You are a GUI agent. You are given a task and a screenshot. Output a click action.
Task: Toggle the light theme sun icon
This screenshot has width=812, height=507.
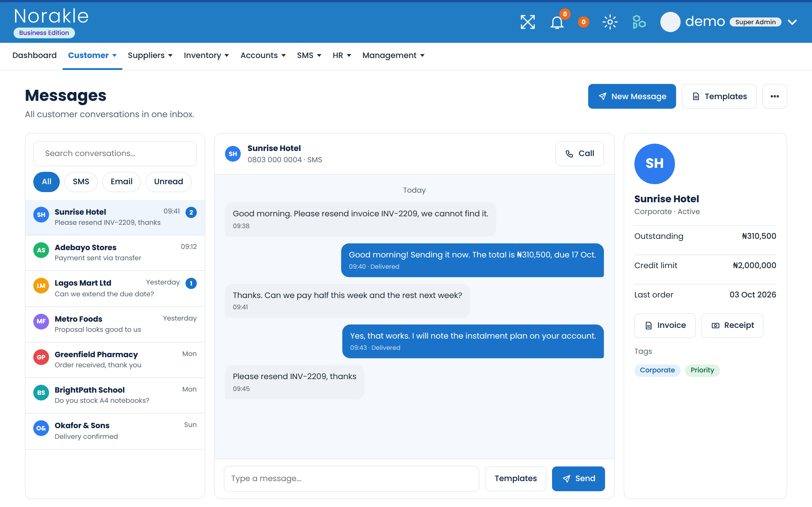(x=610, y=22)
